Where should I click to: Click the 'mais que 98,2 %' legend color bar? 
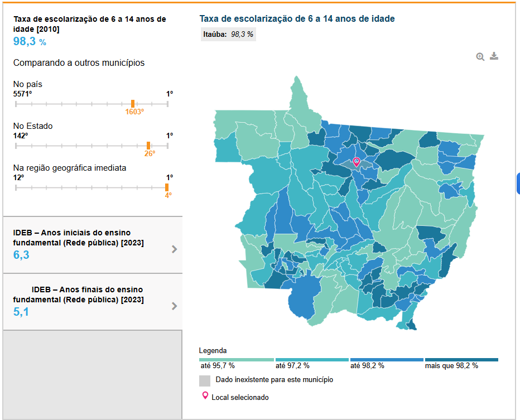[461, 360]
